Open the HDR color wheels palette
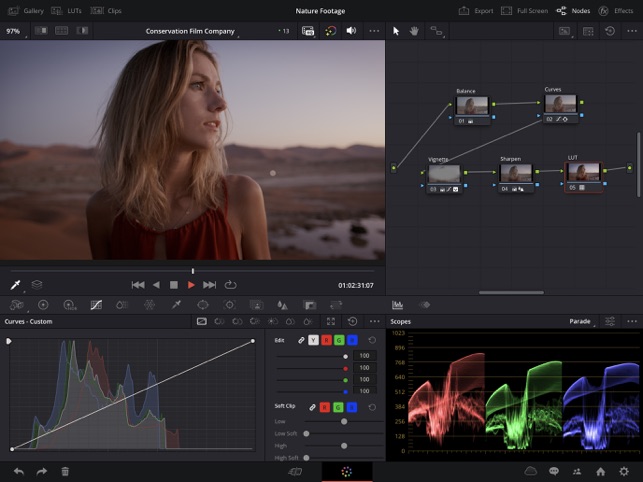 pyautogui.click(x=69, y=305)
